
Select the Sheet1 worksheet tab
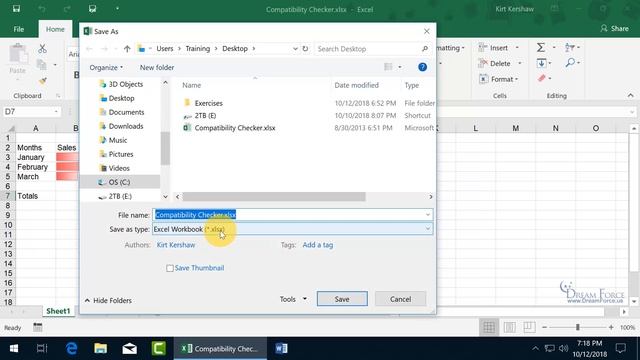[x=58, y=311]
